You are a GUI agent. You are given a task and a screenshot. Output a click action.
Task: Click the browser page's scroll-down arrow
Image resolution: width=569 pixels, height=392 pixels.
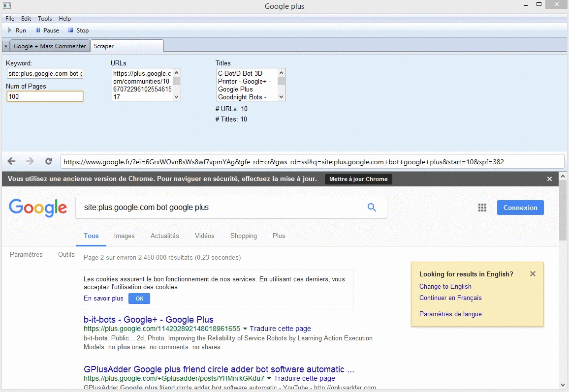563,385
